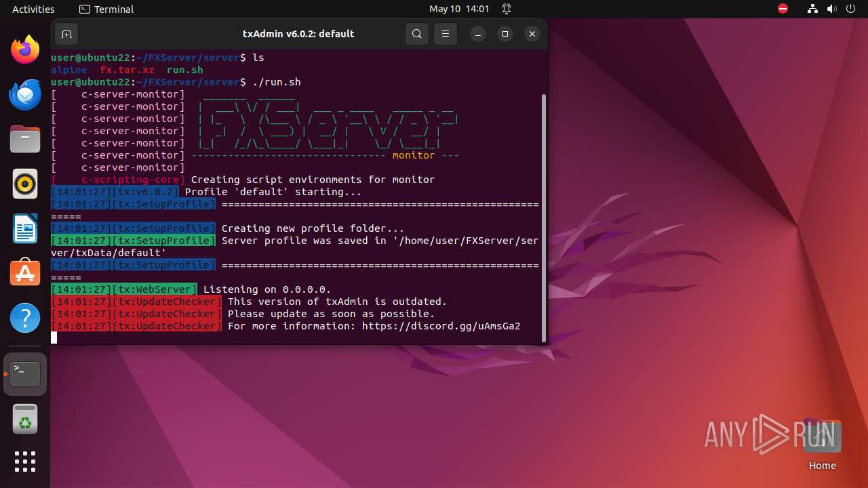The image size is (868, 488).
Task: Open the volume indicator
Action: point(832,9)
